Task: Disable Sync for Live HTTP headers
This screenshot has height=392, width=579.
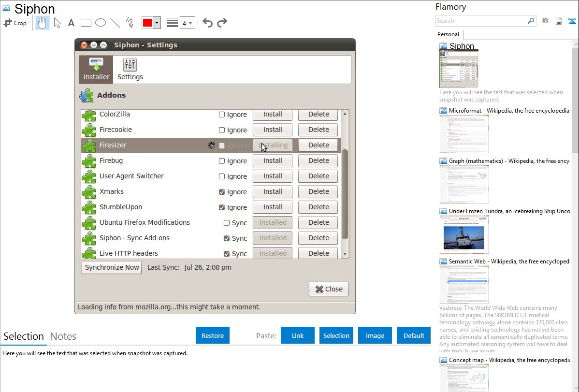Action: tap(227, 254)
